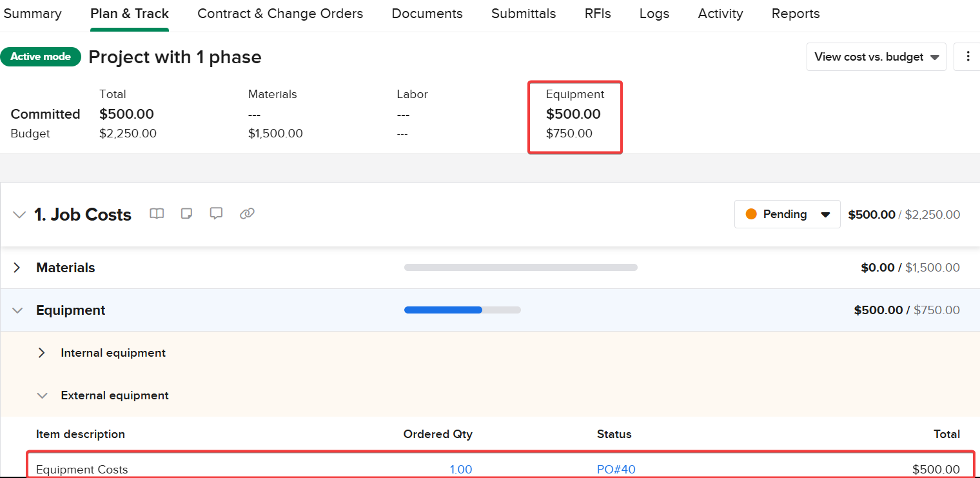Open the sticky note icon for Job Costs
The height and width of the screenshot is (478, 980).
coord(186,214)
